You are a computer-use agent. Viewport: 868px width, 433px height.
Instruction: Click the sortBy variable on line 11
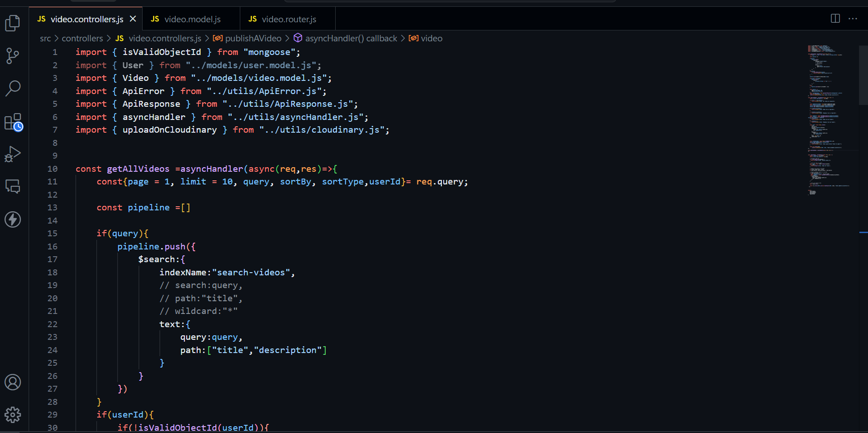point(296,182)
